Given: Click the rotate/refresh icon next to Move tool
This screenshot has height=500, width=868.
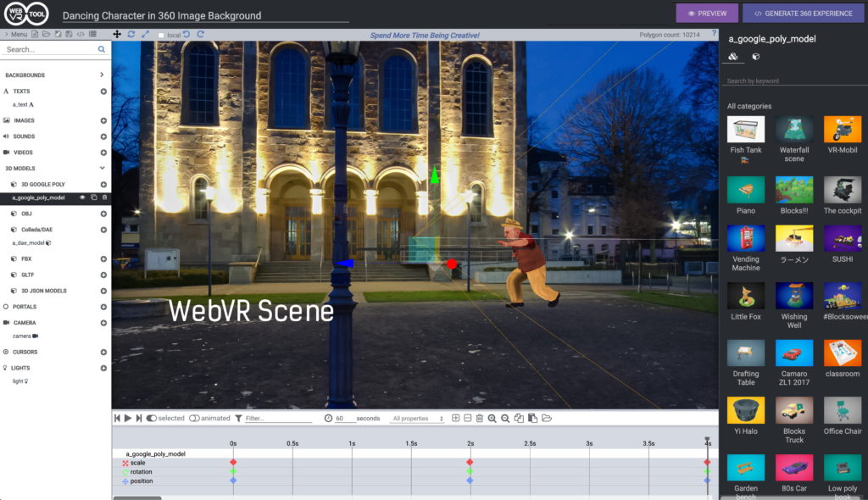Looking at the screenshot, I should click(131, 35).
